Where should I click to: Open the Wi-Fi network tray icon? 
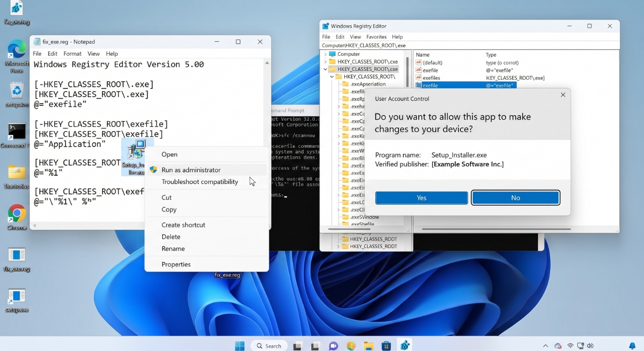(x=571, y=346)
